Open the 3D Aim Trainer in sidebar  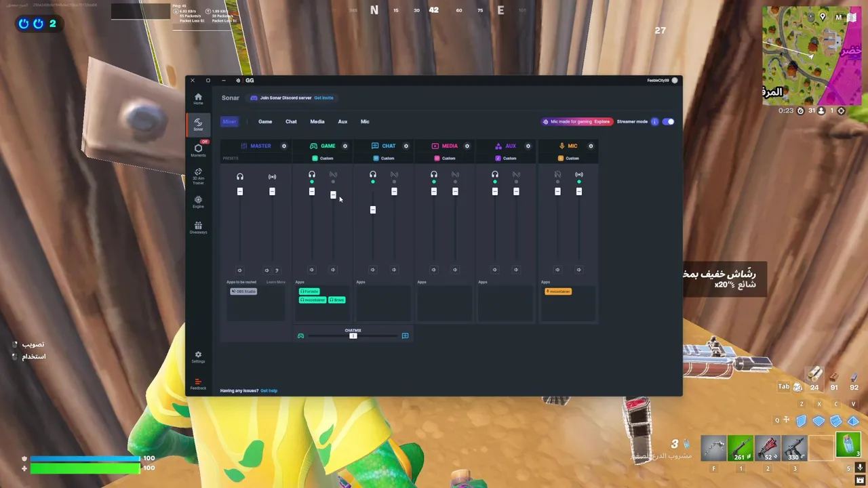(x=198, y=176)
